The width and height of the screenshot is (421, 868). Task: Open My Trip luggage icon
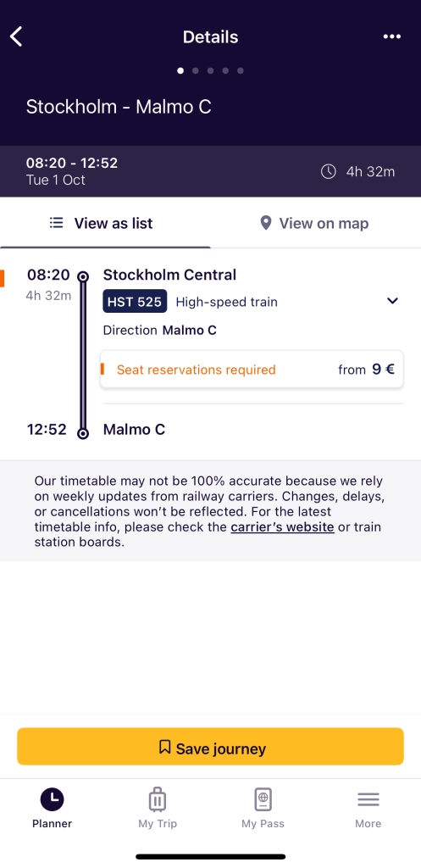click(x=157, y=799)
